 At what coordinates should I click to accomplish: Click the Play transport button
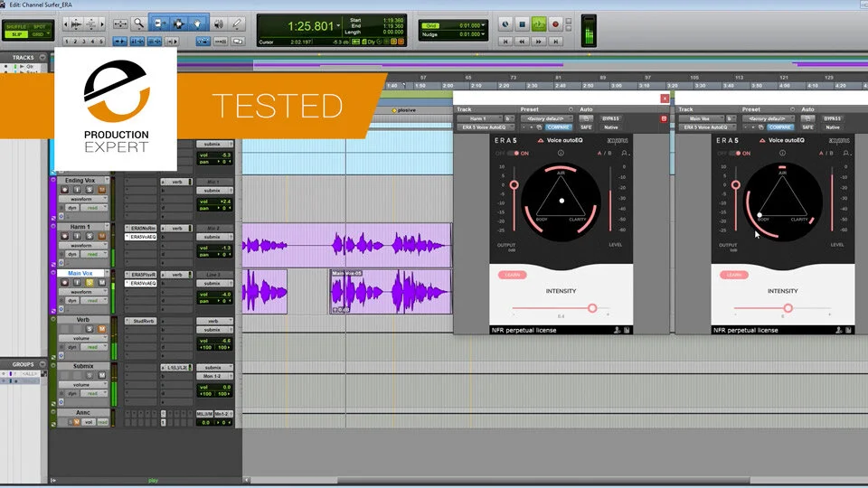point(539,24)
